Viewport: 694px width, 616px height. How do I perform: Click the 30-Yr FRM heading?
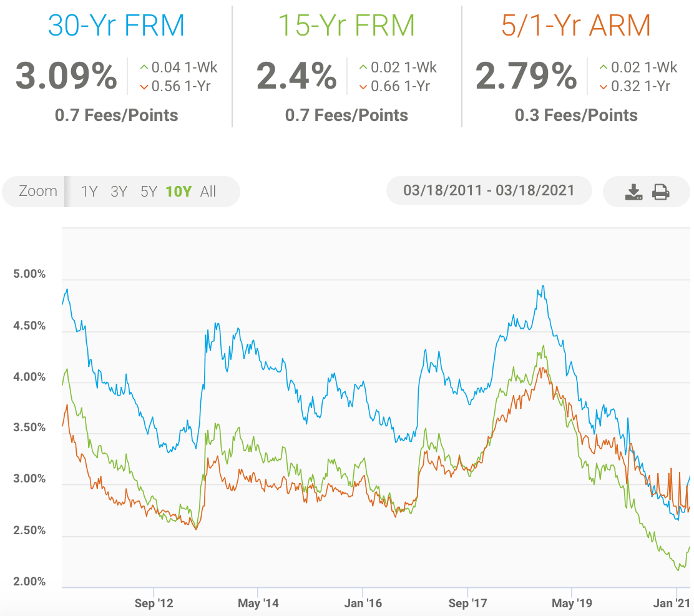tap(116, 25)
